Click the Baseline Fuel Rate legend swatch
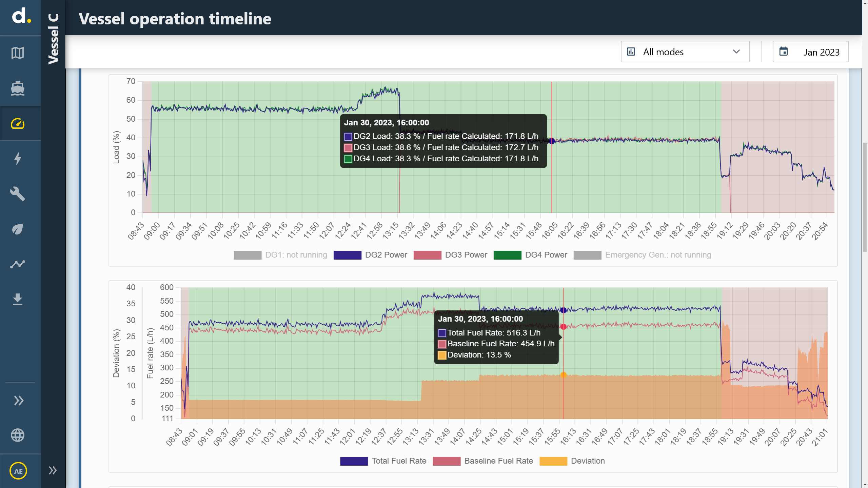The width and height of the screenshot is (868, 488). click(x=447, y=461)
